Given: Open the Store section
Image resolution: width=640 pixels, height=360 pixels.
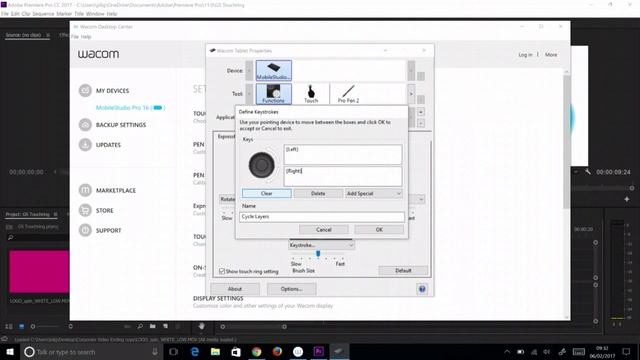Looking at the screenshot, I should point(96,210).
